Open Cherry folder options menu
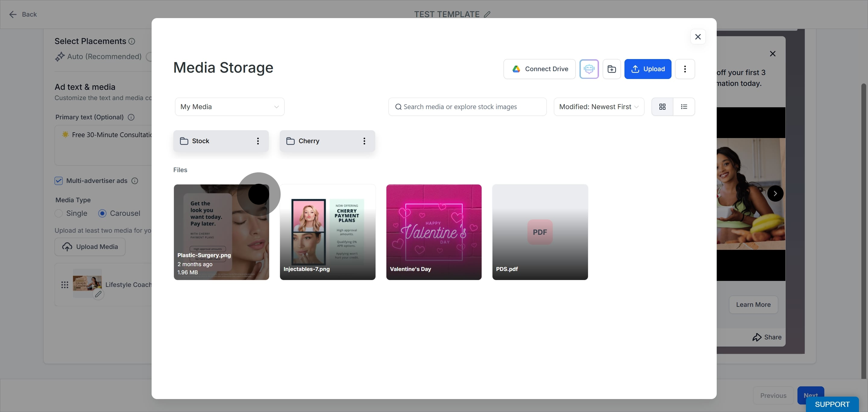 pyautogui.click(x=364, y=141)
